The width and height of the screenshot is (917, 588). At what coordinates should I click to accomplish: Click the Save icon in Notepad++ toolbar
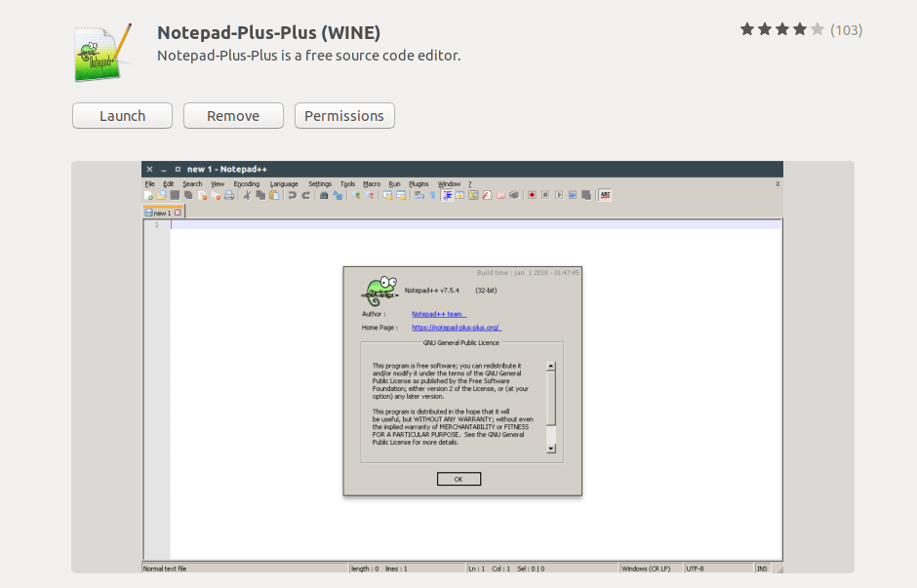175,195
